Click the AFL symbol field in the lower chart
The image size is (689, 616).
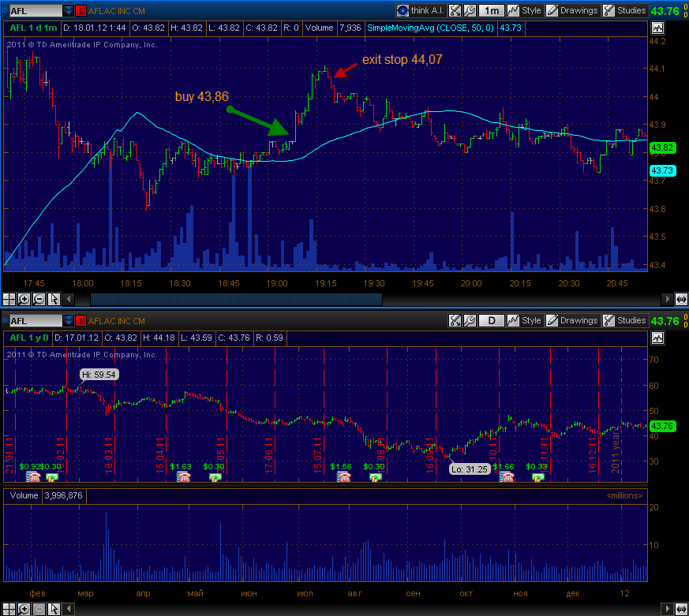click(x=36, y=321)
